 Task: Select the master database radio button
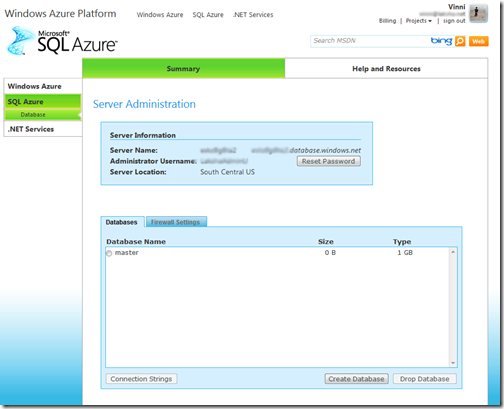tap(109, 253)
